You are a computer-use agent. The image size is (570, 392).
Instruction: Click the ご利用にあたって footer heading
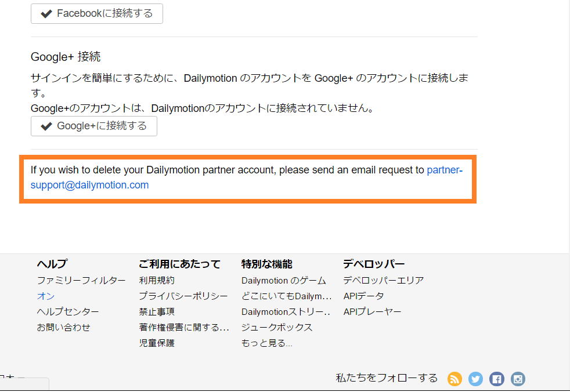(179, 264)
